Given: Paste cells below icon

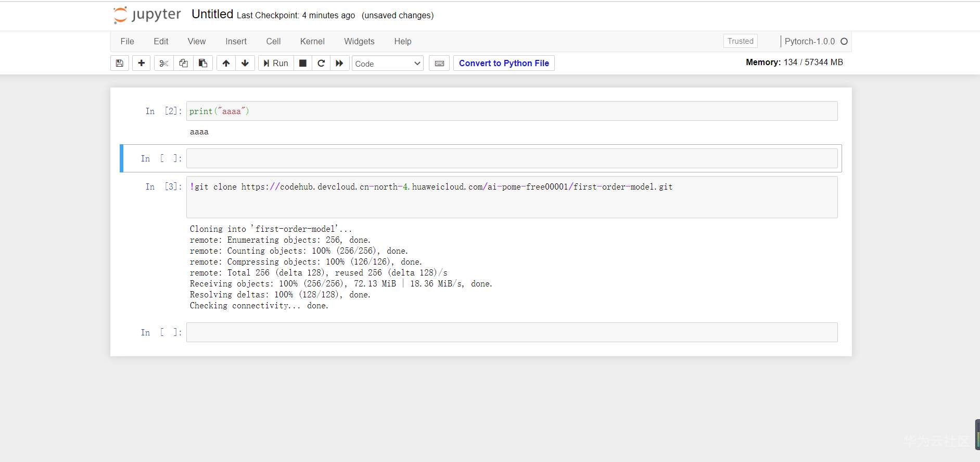Looking at the screenshot, I should click(x=203, y=63).
